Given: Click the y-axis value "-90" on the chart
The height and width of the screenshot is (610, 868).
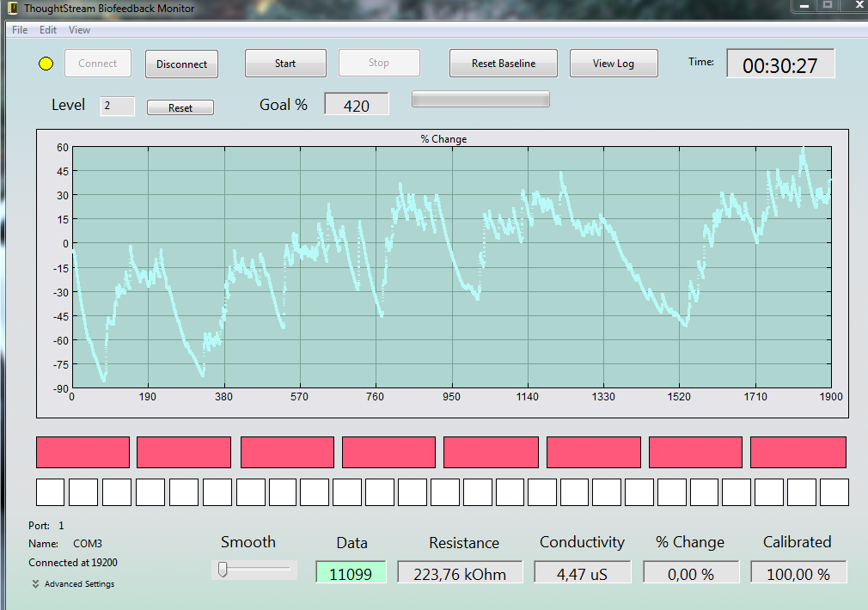Looking at the screenshot, I should click(x=61, y=389).
